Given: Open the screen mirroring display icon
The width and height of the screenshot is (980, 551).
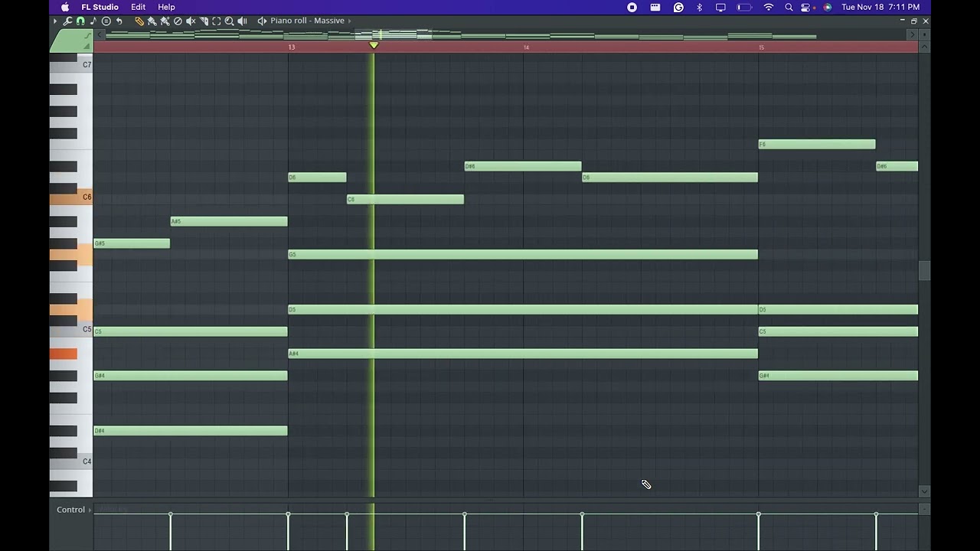Looking at the screenshot, I should point(720,7).
